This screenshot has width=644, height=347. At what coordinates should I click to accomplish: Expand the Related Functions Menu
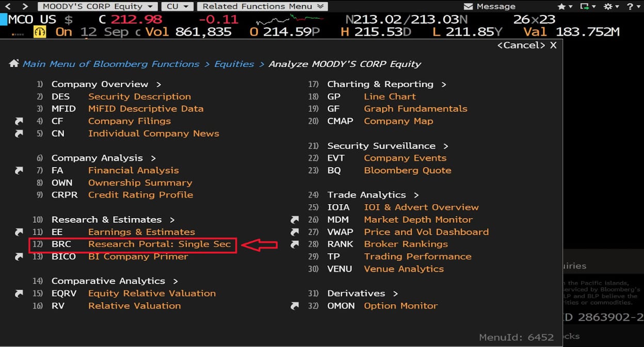tap(263, 6)
